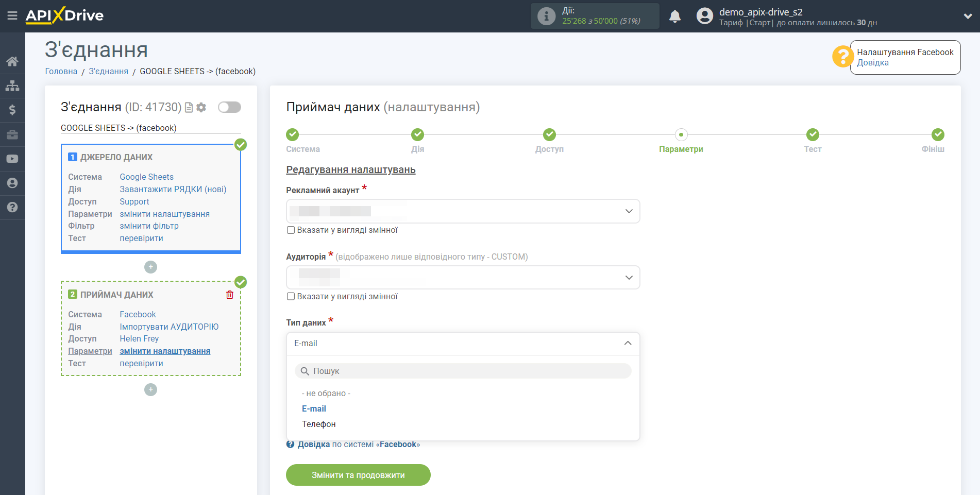Click source змінити налаштування link
The width and height of the screenshot is (980, 495).
click(x=164, y=214)
